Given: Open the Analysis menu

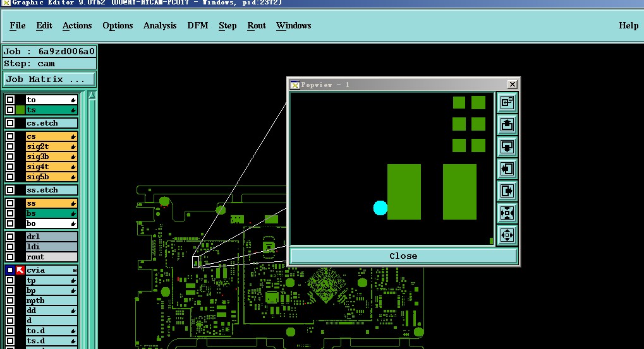Looking at the screenshot, I should click(160, 25).
